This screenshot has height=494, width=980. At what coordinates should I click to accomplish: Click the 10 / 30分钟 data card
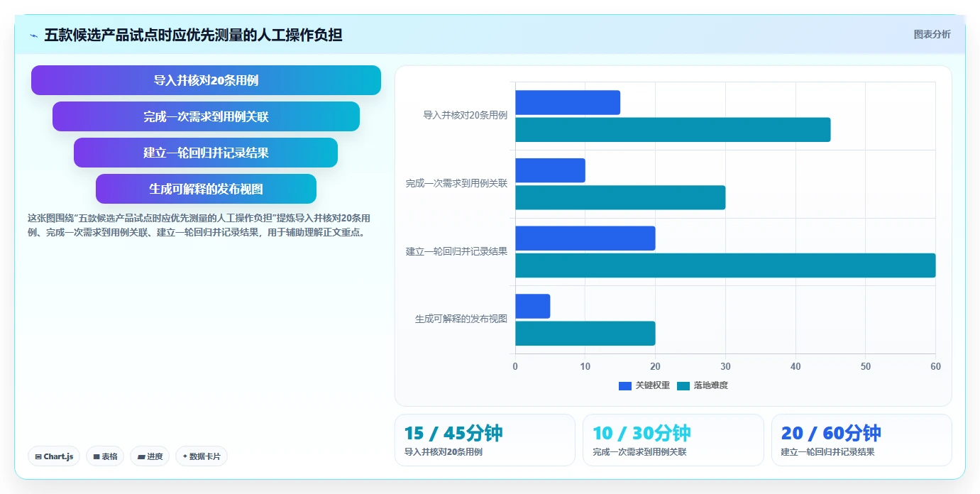(673, 440)
